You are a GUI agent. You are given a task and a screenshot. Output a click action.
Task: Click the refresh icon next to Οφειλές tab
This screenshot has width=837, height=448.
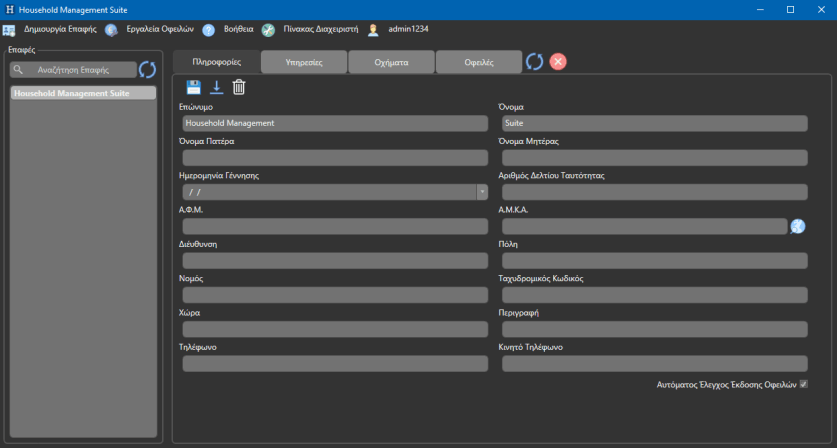coord(534,61)
